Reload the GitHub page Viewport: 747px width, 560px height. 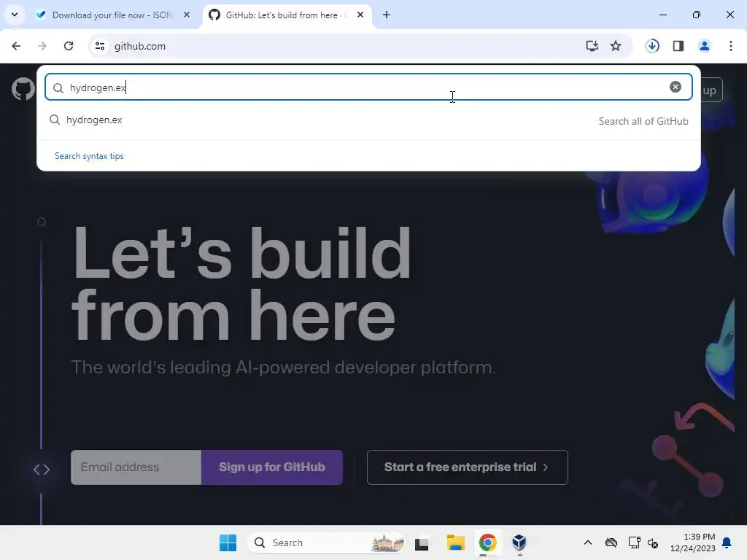[69, 46]
